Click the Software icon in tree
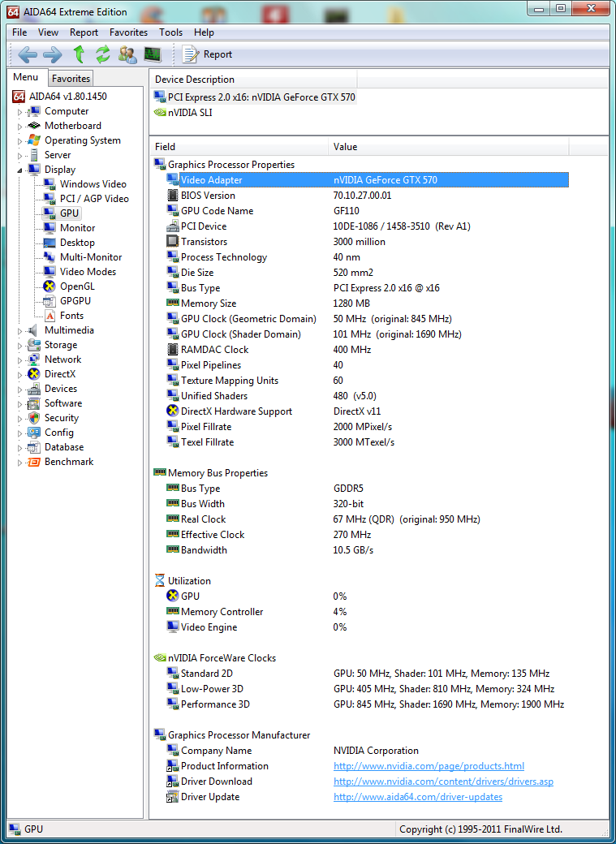 pos(34,403)
